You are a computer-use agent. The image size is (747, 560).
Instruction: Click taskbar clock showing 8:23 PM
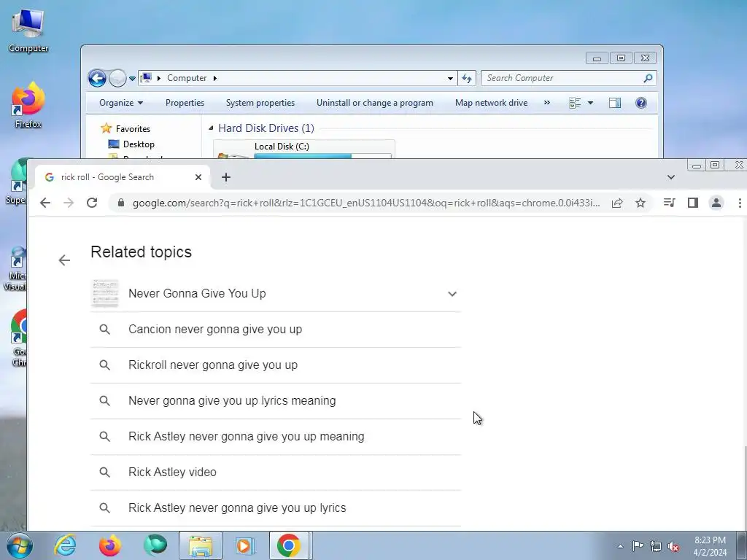(x=710, y=546)
